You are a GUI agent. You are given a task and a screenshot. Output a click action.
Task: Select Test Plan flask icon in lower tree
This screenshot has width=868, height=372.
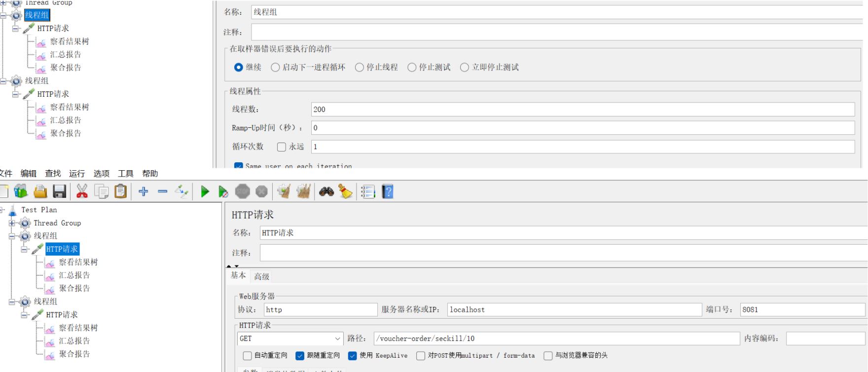tap(13, 210)
